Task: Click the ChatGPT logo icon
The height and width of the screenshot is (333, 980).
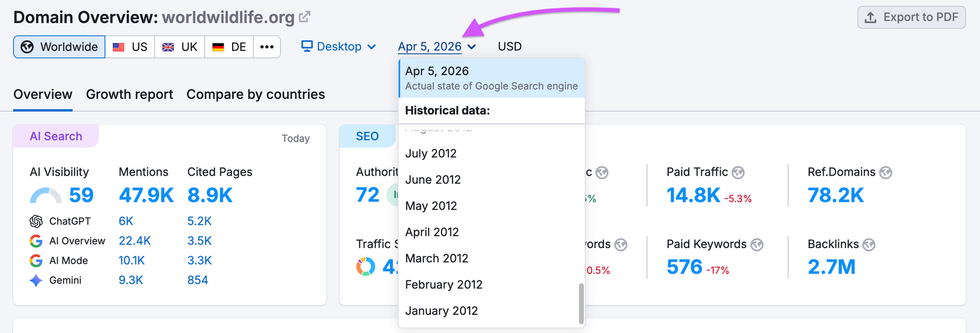Action: click(36, 221)
